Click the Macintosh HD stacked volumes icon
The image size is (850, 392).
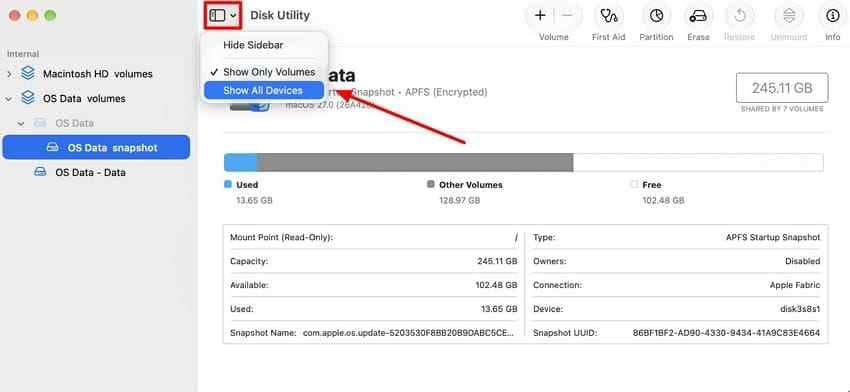point(28,73)
